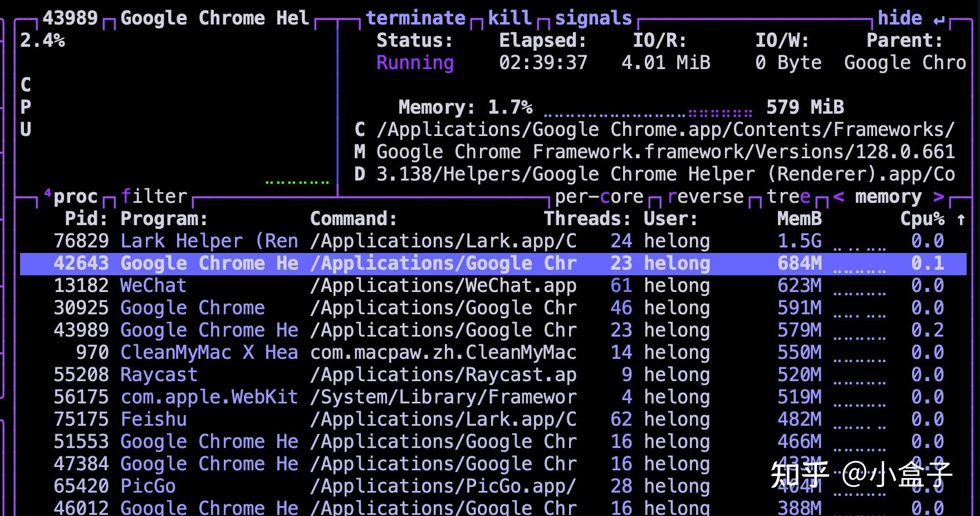Open the process filter field
This screenshot has width=980, height=516.
[154, 196]
